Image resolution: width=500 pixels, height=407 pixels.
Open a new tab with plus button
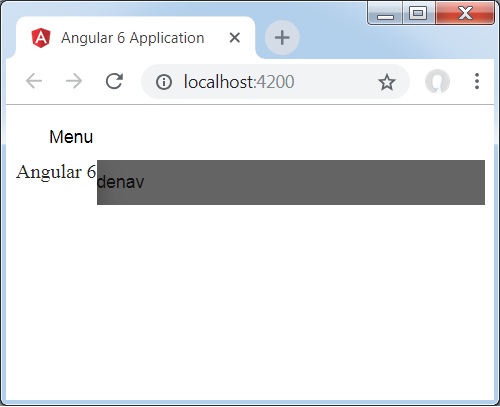(x=282, y=37)
